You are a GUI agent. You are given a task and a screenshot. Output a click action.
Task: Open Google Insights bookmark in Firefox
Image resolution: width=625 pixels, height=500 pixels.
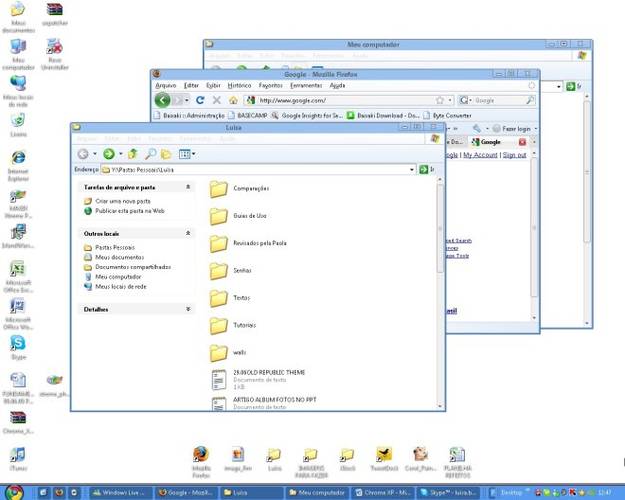tap(307, 116)
